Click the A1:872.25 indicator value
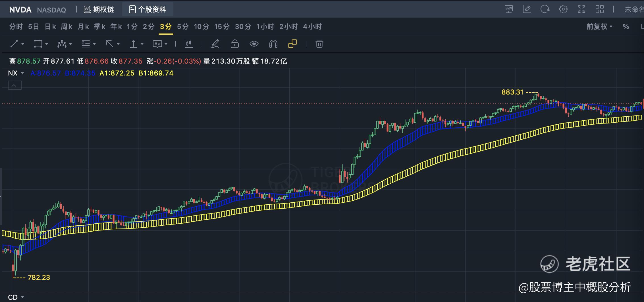Screen dimensions: 644x302 click(117, 73)
